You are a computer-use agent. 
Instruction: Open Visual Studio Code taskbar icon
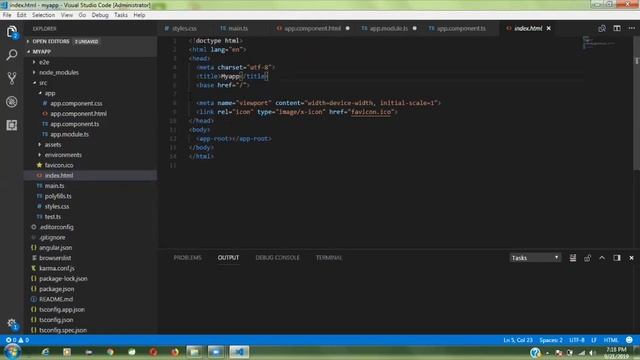click(239, 352)
